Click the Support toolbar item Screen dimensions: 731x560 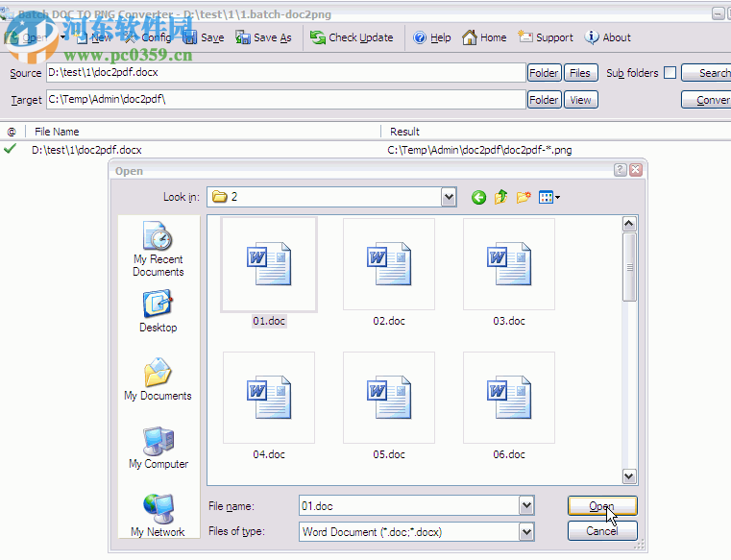pos(546,37)
